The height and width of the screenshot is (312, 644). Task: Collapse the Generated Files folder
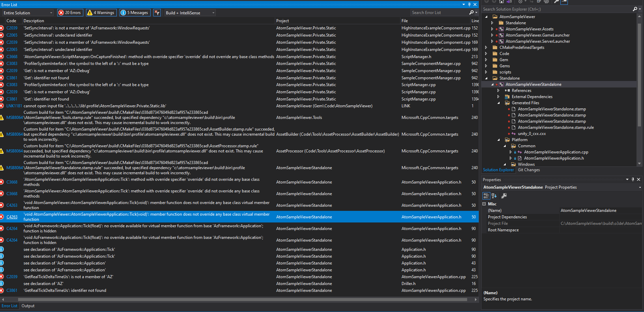[x=498, y=103]
